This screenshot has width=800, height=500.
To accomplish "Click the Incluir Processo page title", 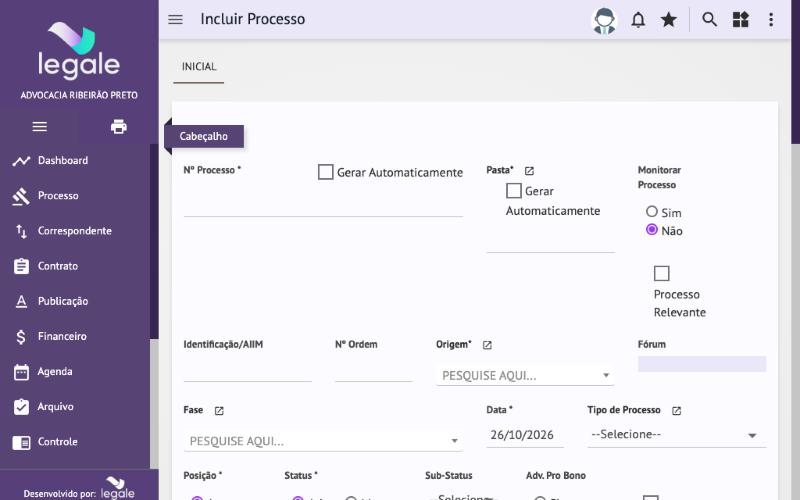I will click(253, 19).
